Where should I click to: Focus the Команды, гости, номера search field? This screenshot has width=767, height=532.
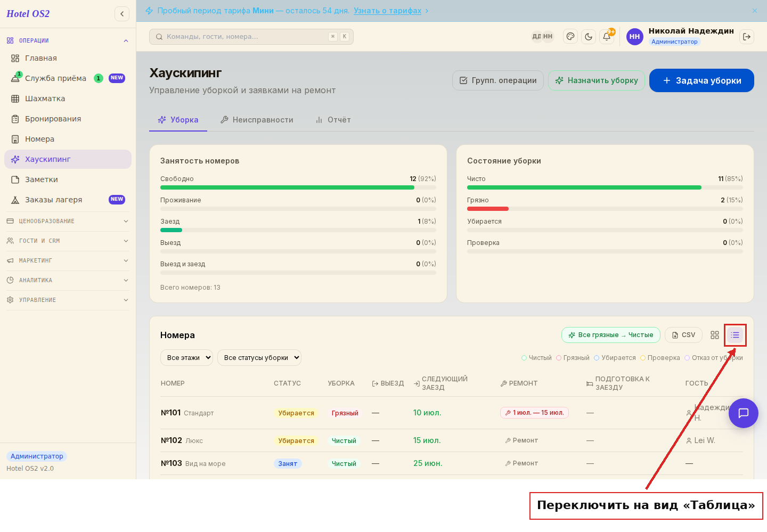[251, 37]
